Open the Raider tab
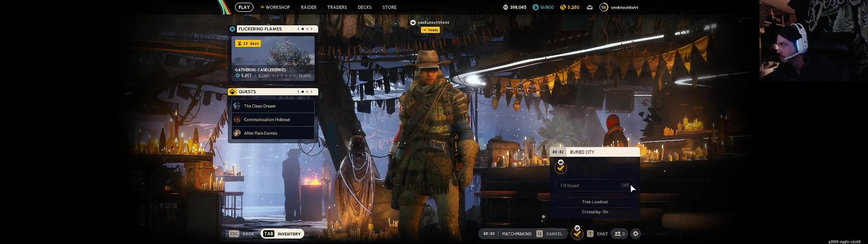This screenshot has height=244, width=868. [309, 7]
